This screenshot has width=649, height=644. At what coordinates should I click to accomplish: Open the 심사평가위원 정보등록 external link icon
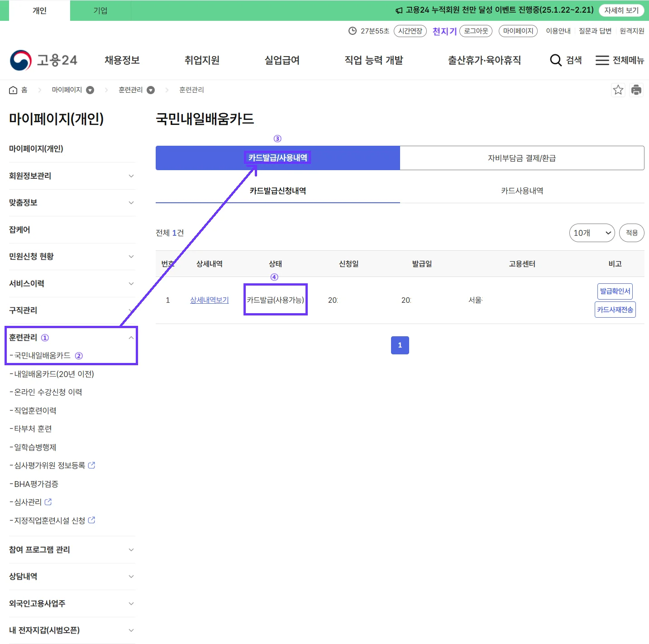pos(92,465)
